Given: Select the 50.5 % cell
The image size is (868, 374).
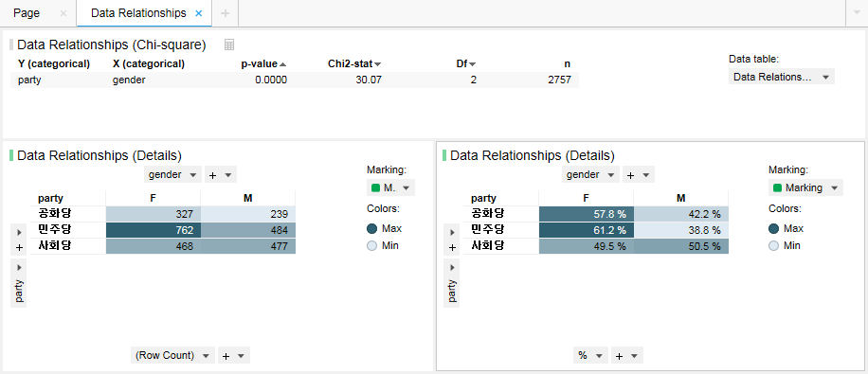Looking at the screenshot, I should (681, 246).
